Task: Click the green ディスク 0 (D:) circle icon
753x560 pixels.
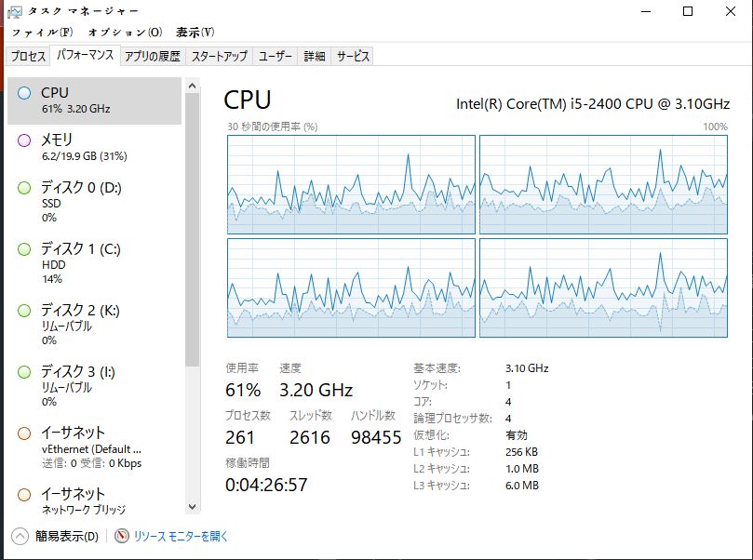Action: (x=24, y=188)
